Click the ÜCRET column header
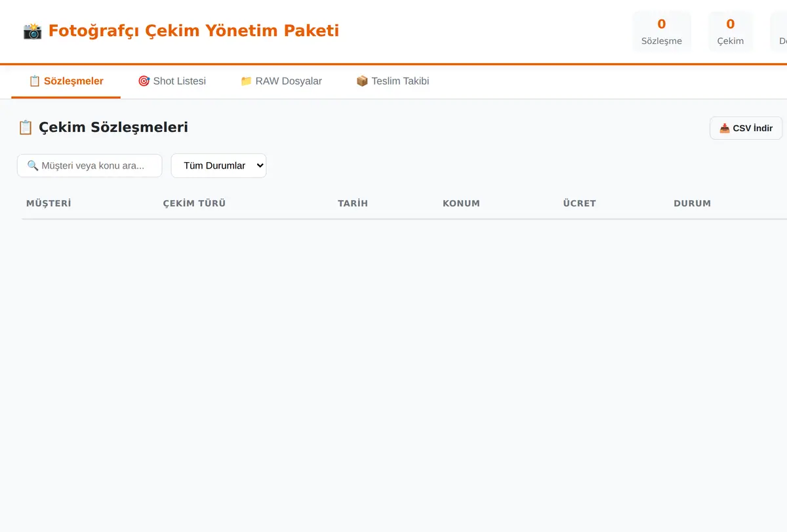 coord(579,203)
